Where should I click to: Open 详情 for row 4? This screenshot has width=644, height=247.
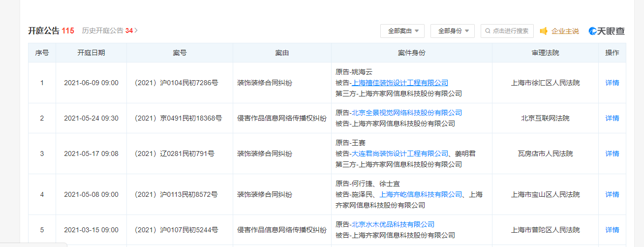click(x=612, y=194)
